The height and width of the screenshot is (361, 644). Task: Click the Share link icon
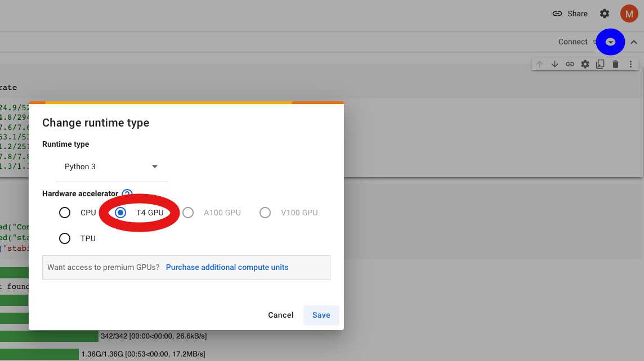click(x=557, y=13)
